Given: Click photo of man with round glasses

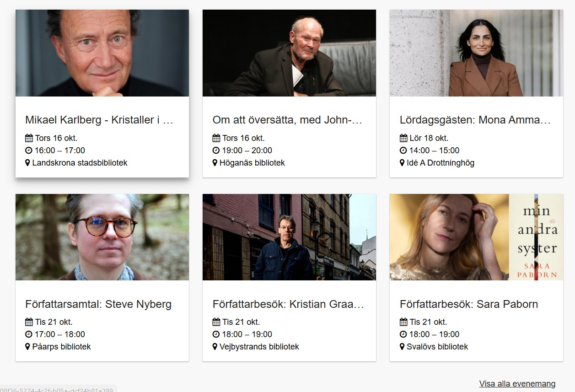Looking at the screenshot, I should coord(102,237).
